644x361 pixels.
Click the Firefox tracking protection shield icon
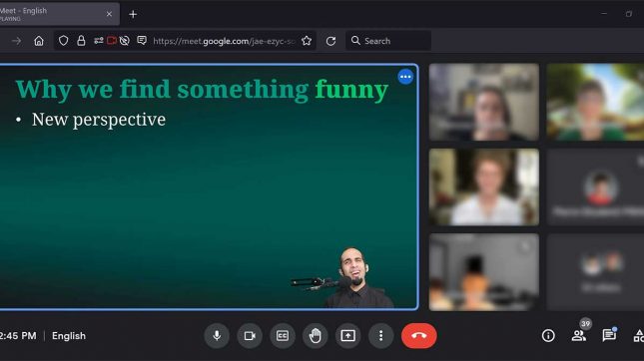click(x=63, y=41)
